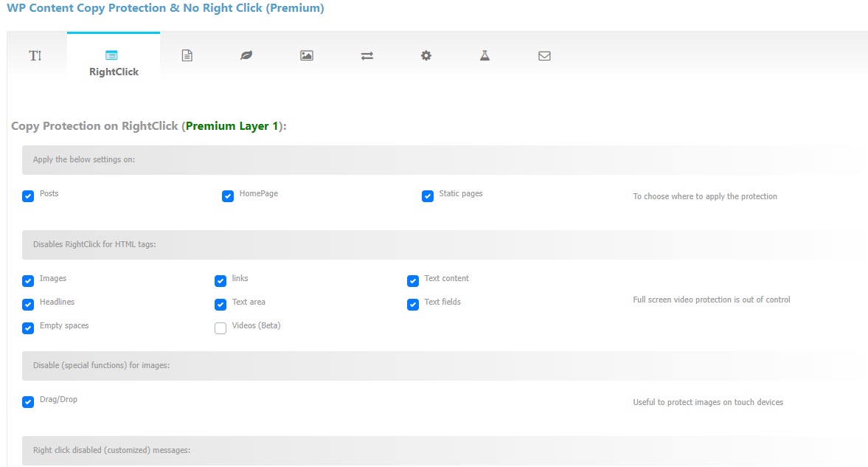Open the flask lab tab icon
Viewport: 868px width, 467px height.
485,55
